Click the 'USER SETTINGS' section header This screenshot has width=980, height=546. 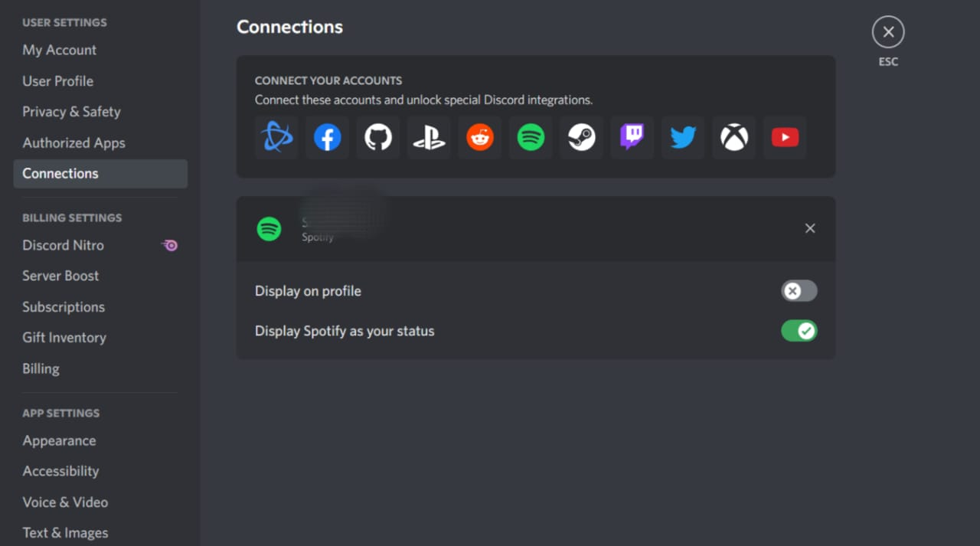[64, 23]
